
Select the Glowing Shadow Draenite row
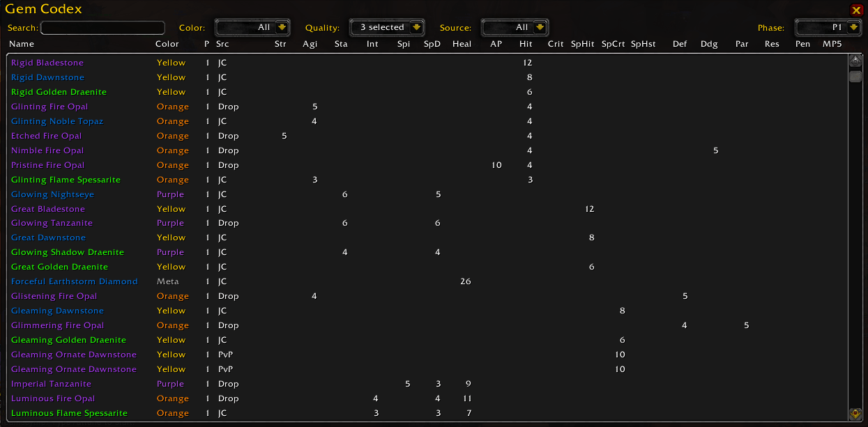[427, 252]
